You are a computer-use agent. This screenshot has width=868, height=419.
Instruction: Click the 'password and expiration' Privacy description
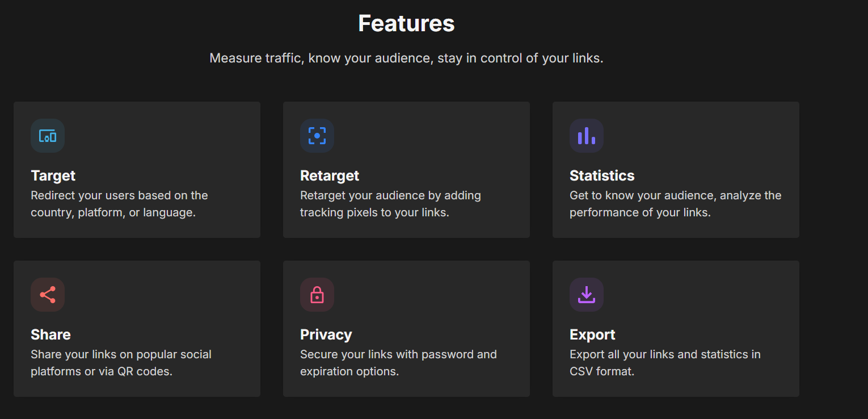coord(398,363)
